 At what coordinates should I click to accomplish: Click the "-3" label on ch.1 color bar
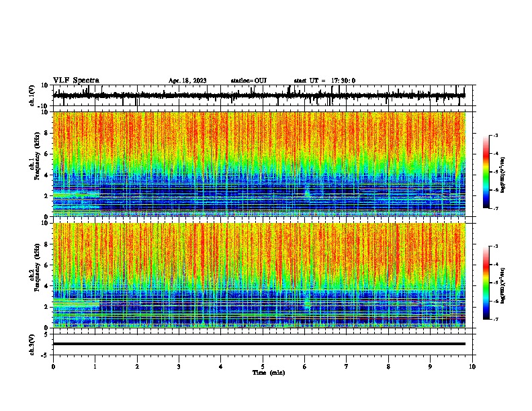496,135
